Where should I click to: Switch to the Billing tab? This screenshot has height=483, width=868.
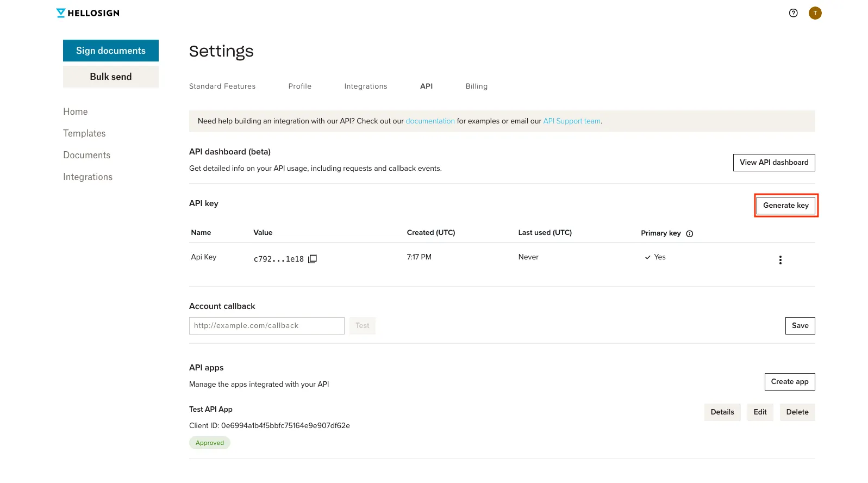click(x=477, y=86)
